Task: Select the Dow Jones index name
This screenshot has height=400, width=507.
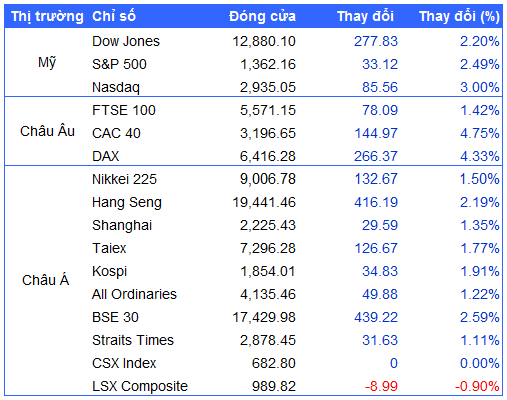Action: (x=126, y=41)
